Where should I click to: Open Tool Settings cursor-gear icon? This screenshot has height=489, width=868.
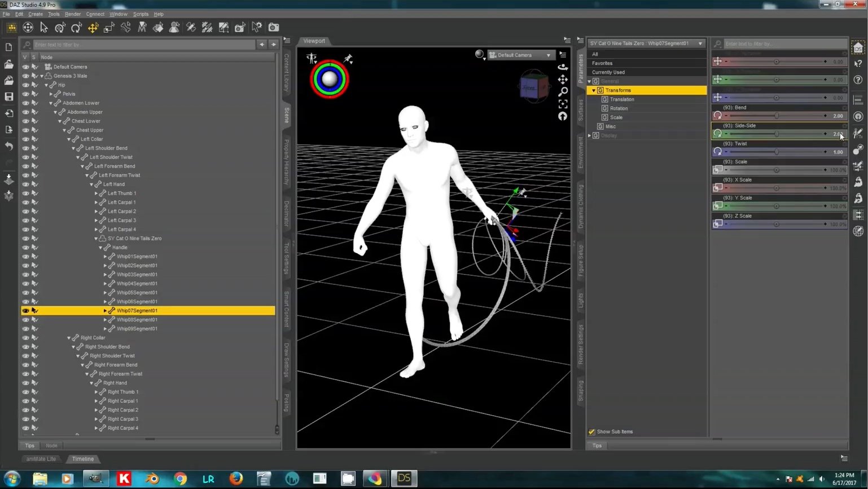pyautogui.click(x=257, y=27)
